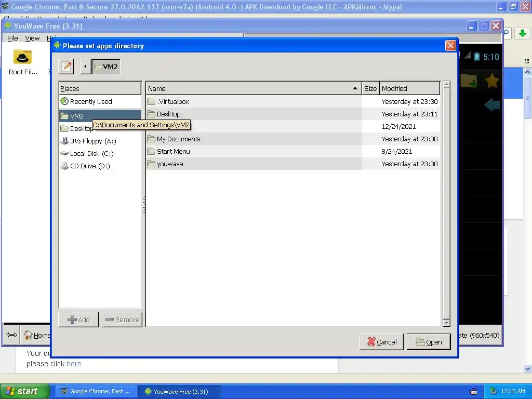
Task: Open the File menu in YouWave
Action: 12,38
